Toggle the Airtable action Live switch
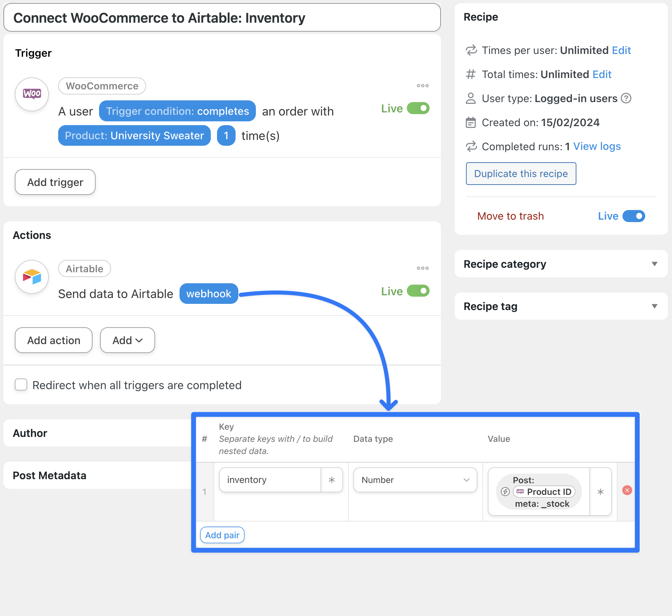This screenshot has height=616, width=672. pos(418,291)
